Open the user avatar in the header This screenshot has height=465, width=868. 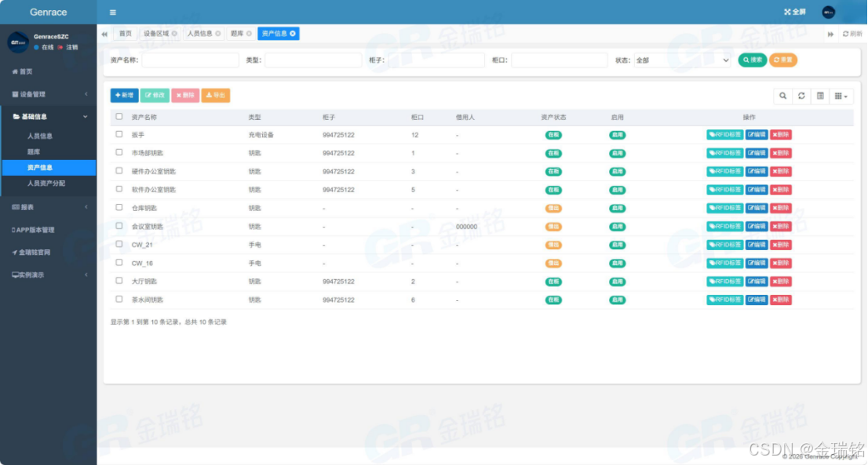[x=828, y=13]
